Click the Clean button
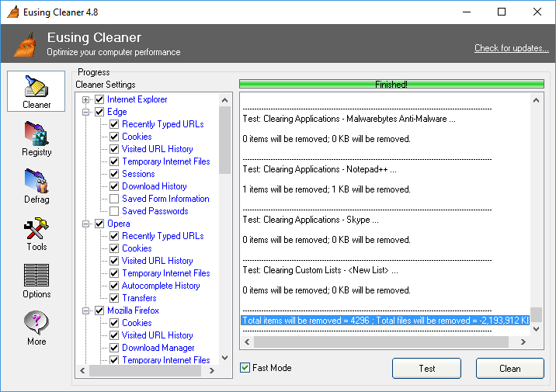 [510, 368]
